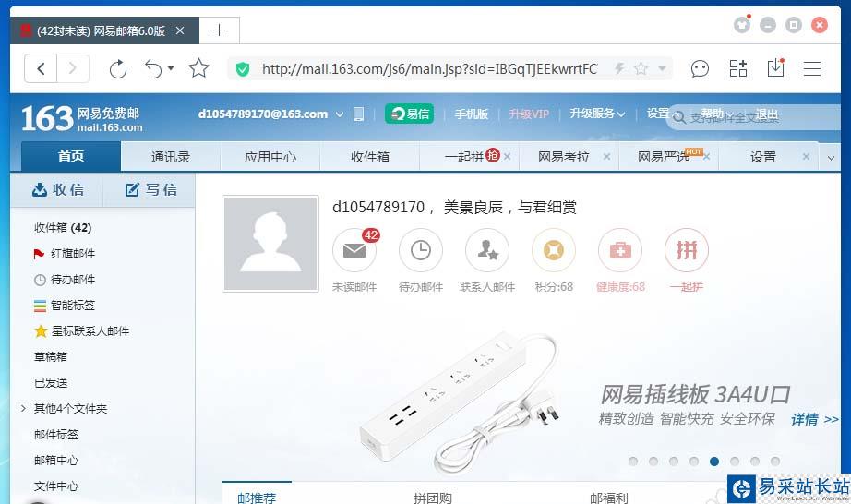Click the green security shield icon
Viewport: 851px width, 504px height.
(x=243, y=69)
